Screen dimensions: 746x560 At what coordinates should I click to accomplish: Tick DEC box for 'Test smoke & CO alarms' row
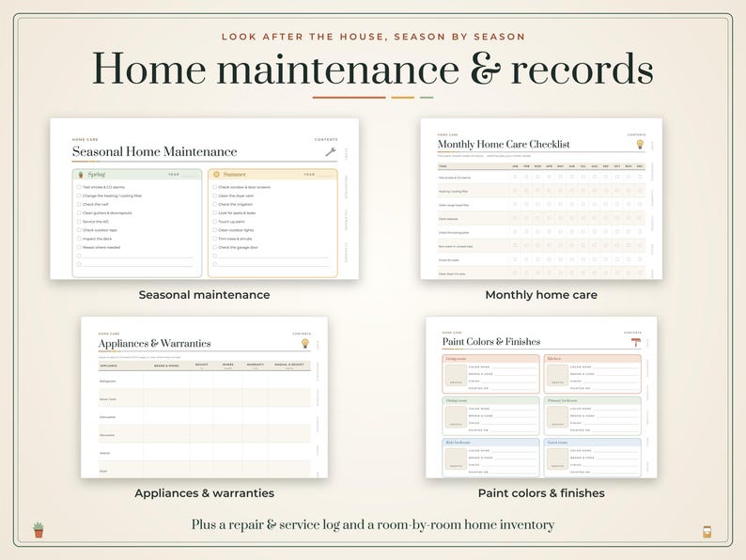tap(640, 177)
